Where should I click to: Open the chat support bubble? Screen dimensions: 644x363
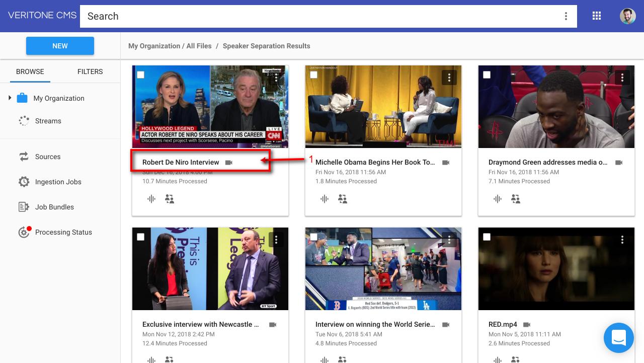[619, 338]
